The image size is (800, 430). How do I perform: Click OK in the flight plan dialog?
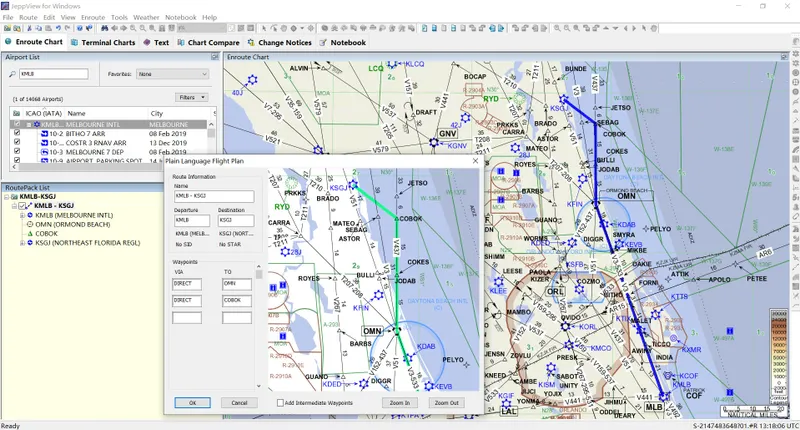pos(192,402)
